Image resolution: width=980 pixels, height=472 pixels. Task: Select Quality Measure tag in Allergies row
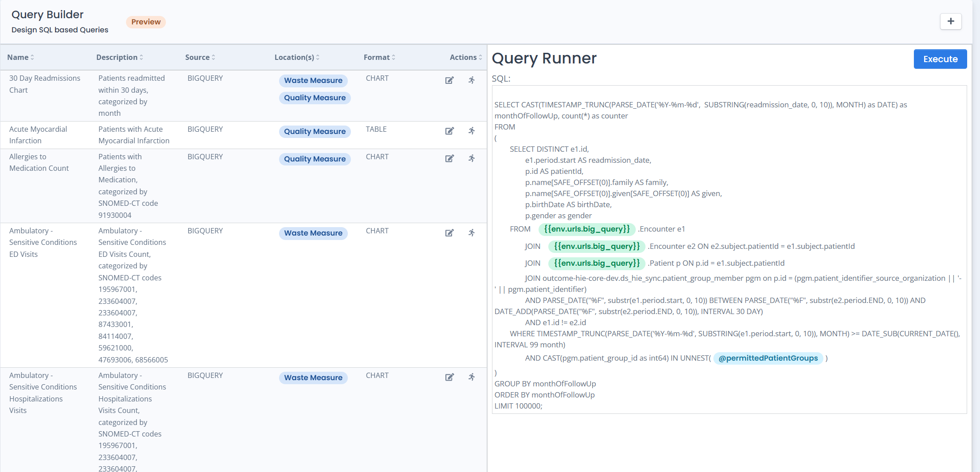pos(315,159)
